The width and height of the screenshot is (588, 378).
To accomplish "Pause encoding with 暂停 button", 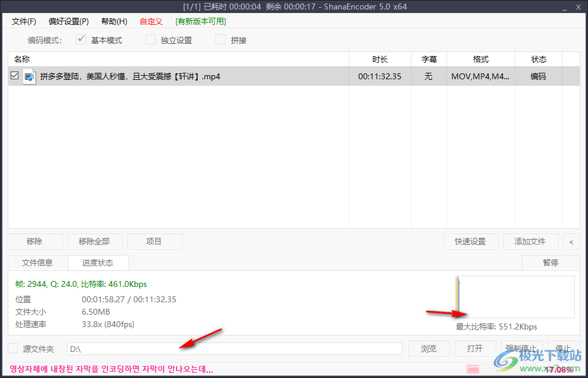I will (x=551, y=263).
